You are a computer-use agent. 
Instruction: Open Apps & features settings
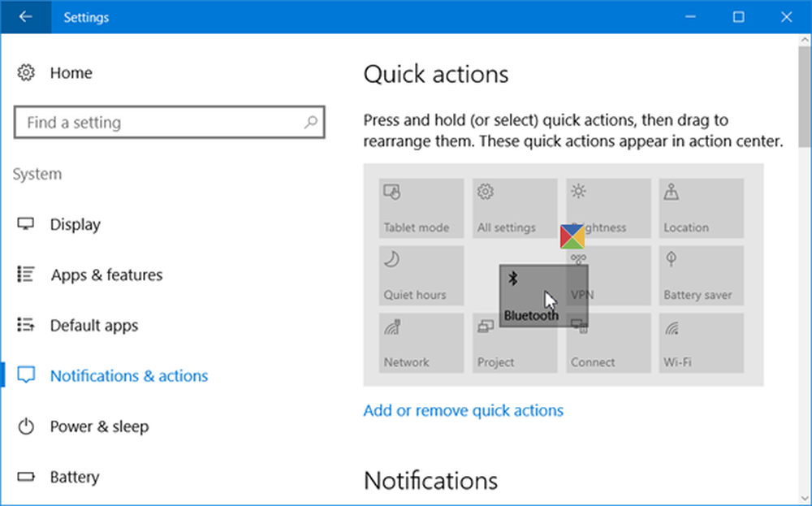(106, 275)
